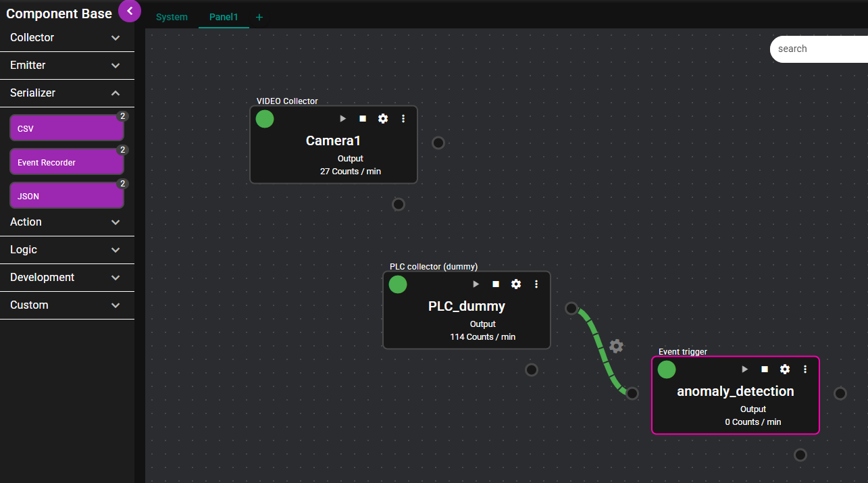
Task: Collapse the Serializer category
Action: point(67,93)
